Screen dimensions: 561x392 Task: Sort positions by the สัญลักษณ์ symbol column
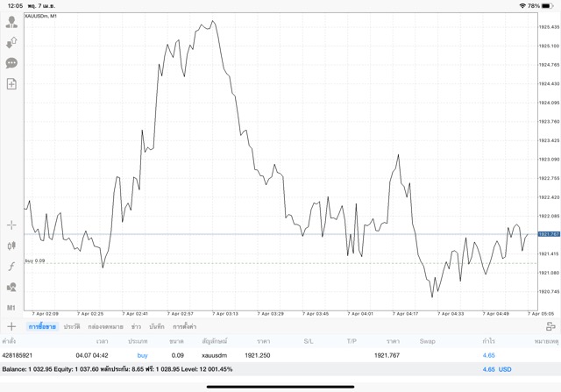pos(214,340)
